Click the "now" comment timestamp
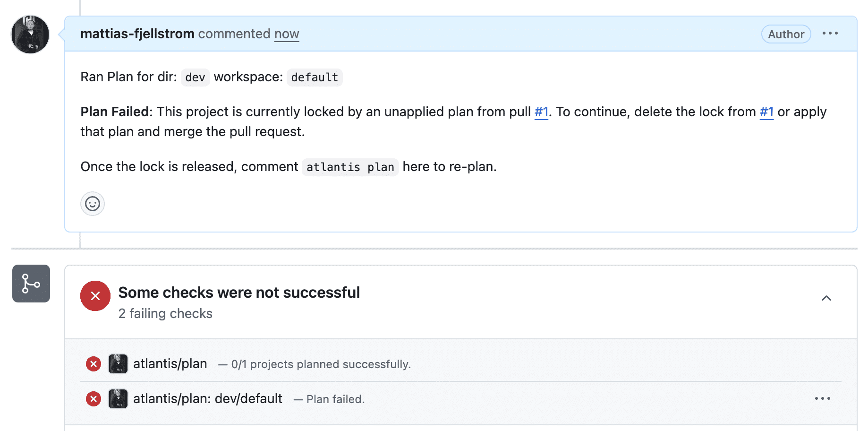868x431 pixels. tap(287, 34)
